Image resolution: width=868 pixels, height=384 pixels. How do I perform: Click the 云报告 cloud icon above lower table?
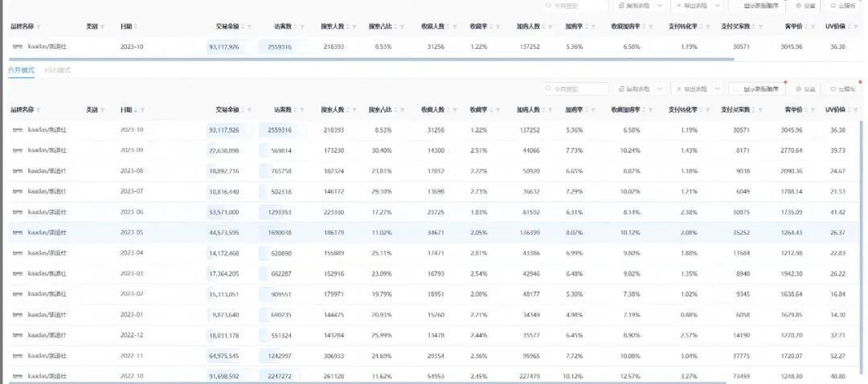tap(833, 89)
